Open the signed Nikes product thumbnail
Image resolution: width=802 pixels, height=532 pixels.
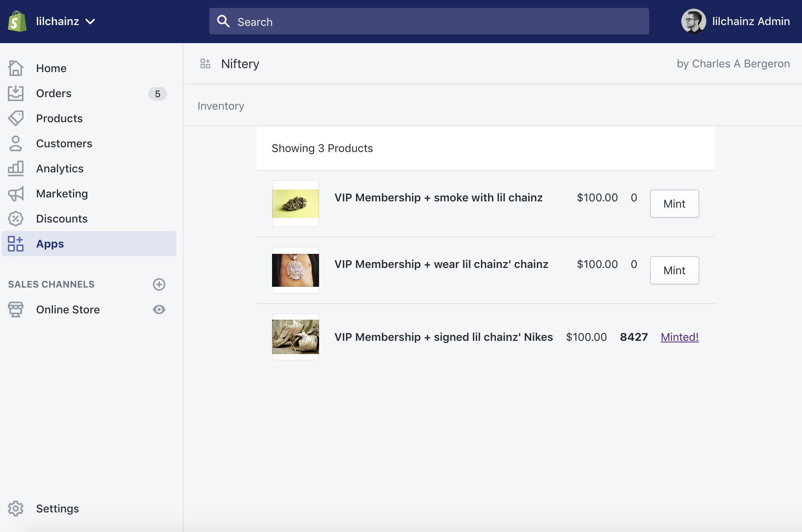296,337
